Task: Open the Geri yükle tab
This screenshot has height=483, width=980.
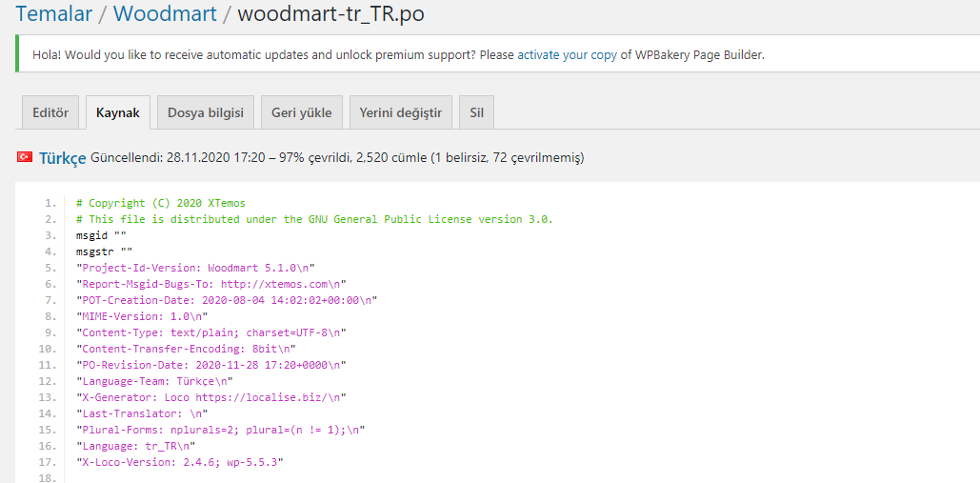Action: [x=301, y=113]
